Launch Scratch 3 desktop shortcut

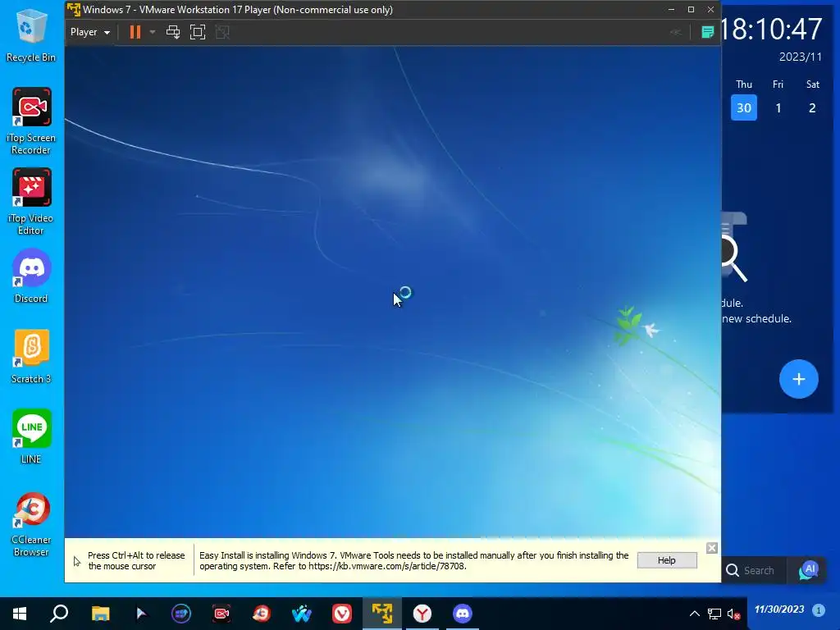(x=31, y=357)
